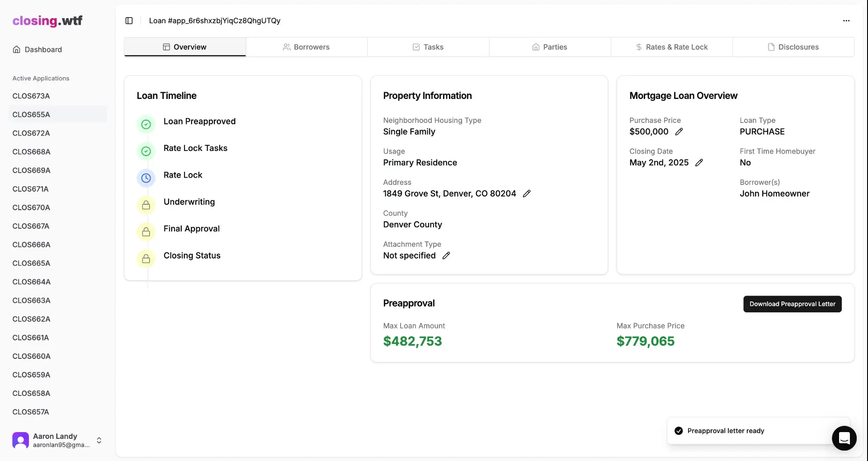This screenshot has width=868, height=461.
Task: Open the chat bubble in the corner
Action: [844, 438]
